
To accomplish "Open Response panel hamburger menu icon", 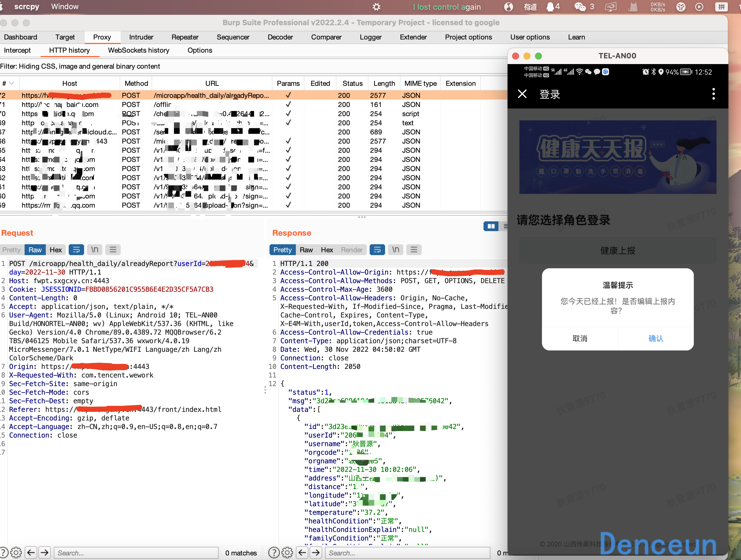I will pyautogui.click(x=414, y=249).
